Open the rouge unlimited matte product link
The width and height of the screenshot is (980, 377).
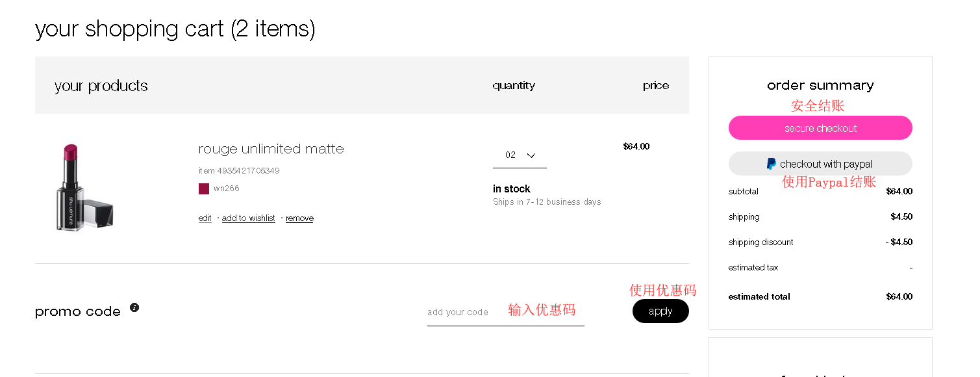(x=271, y=149)
